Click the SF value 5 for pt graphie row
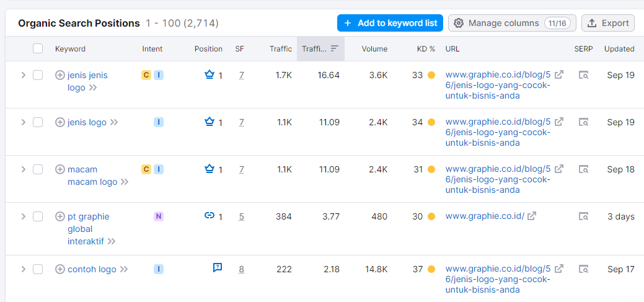This screenshot has width=644, height=302. [242, 216]
